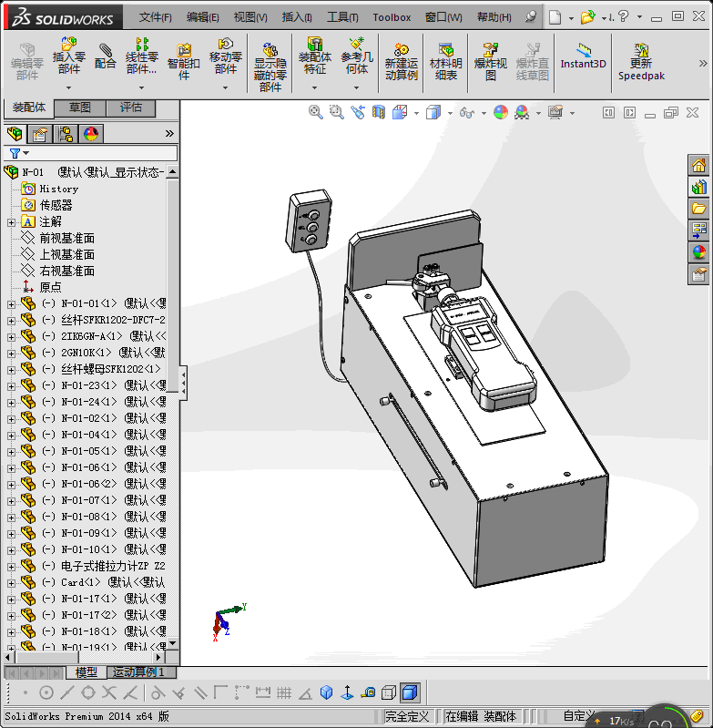Screen dimensions: 713x728
Task: Toggle center point circle snap icon
Action: tap(46, 692)
